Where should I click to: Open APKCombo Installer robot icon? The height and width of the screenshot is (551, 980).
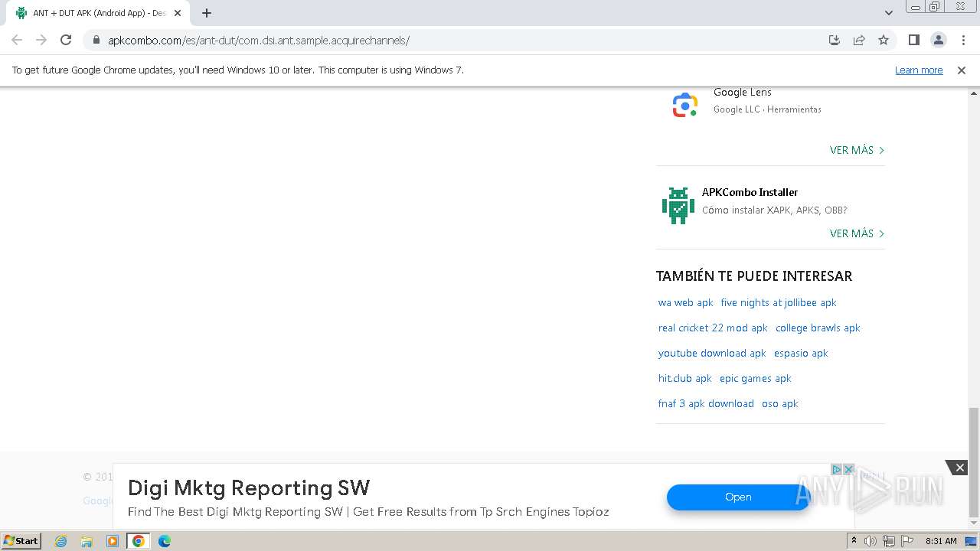678,205
